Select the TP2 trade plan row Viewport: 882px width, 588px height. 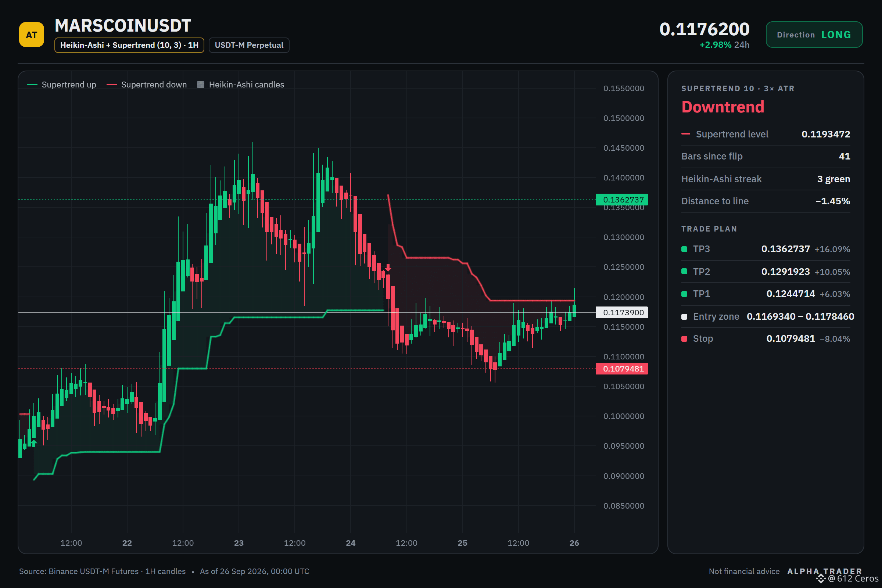pos(766,272)
